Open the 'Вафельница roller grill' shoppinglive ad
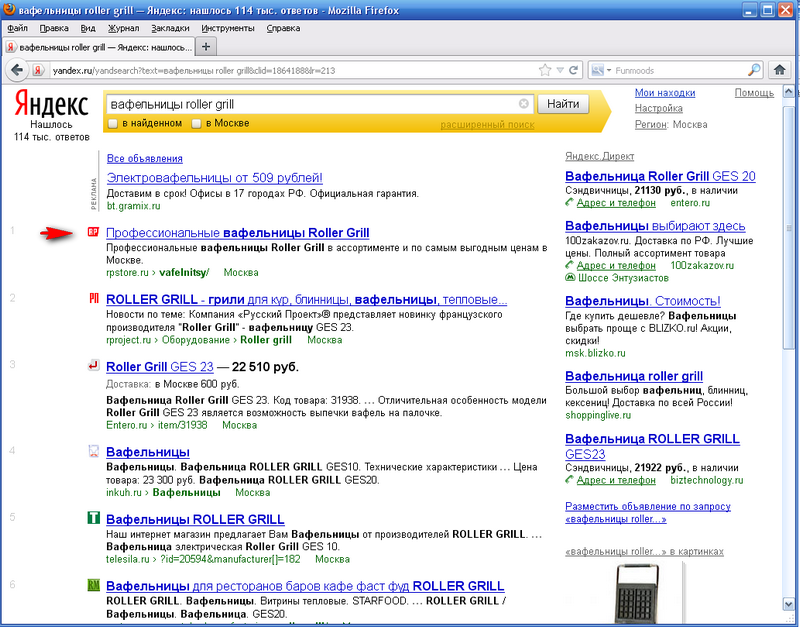Image resolution: width=800 pixels, height=627 pixels. (x=634, y=376)
